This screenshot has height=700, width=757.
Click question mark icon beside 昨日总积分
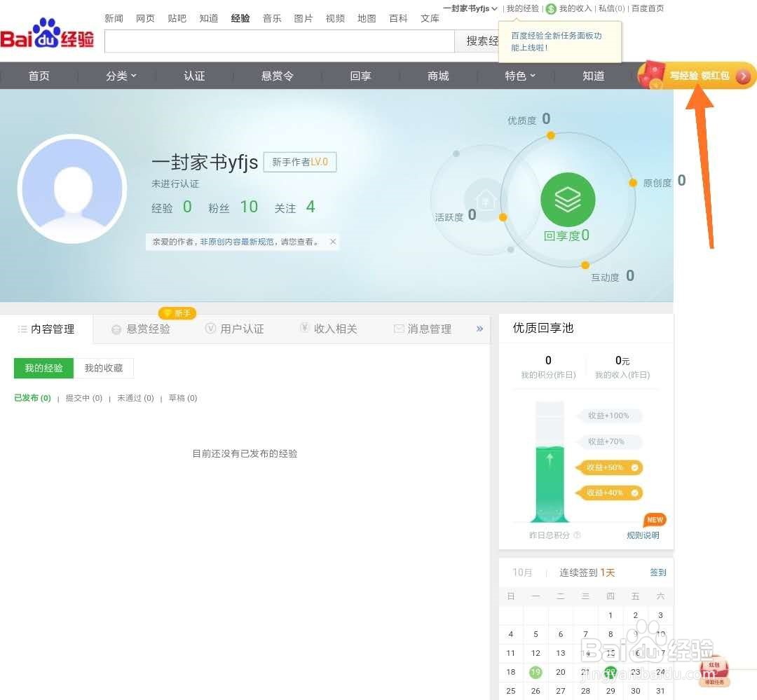click(x=577, y=535)
